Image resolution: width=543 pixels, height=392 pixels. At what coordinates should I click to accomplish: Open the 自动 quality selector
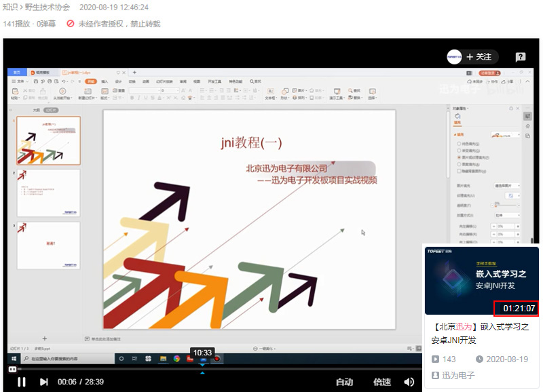point(345,382)
